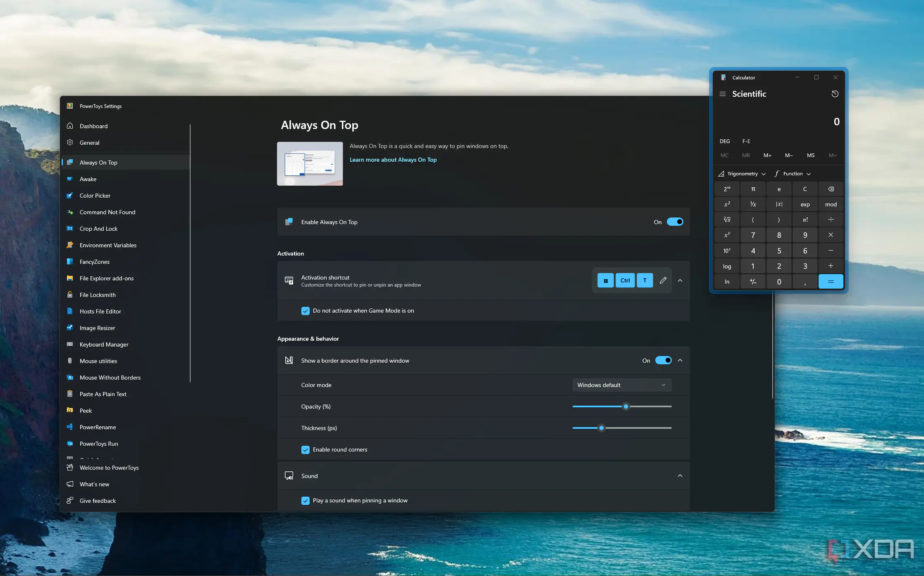Adjust the Opacity (%) slider

(622, 406)
